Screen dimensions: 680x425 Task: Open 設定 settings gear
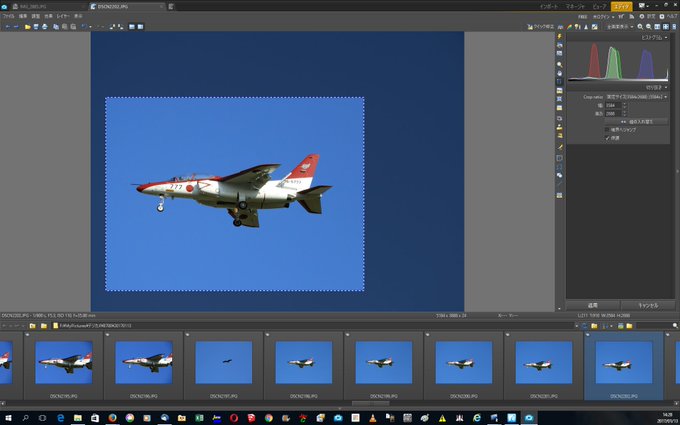click(x=647, y=16)
